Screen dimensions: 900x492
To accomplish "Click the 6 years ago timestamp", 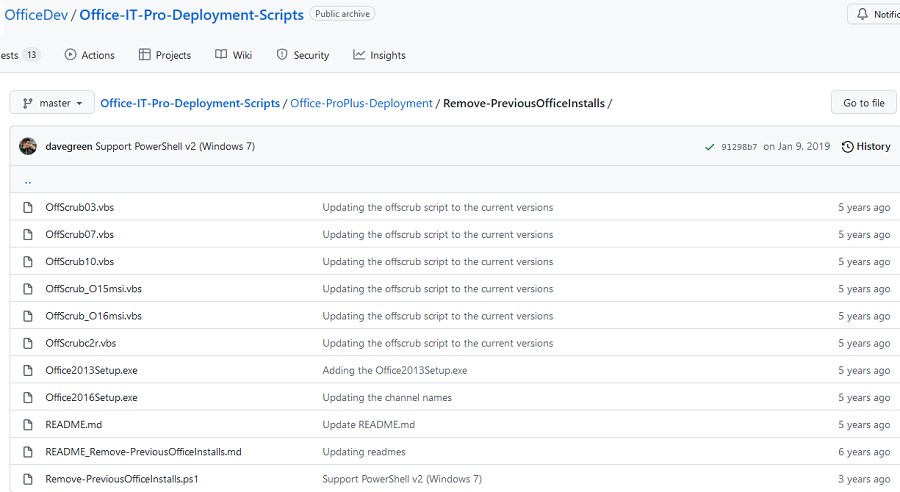I will pos(864,452).
